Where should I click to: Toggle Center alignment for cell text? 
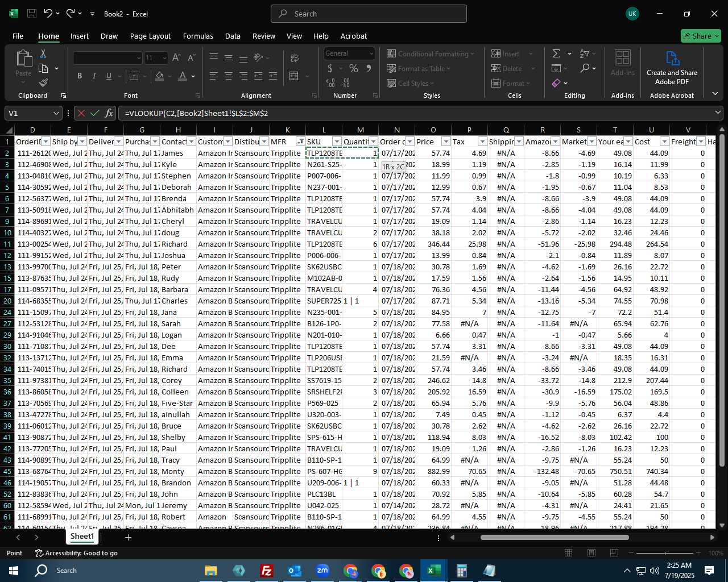click(229, 76)
